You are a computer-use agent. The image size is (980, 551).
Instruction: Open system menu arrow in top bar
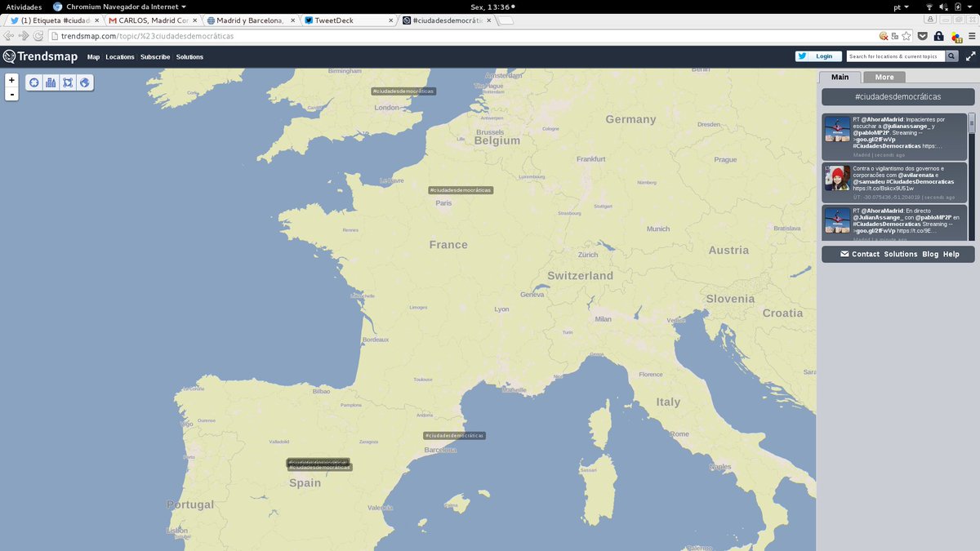[970, 7]
